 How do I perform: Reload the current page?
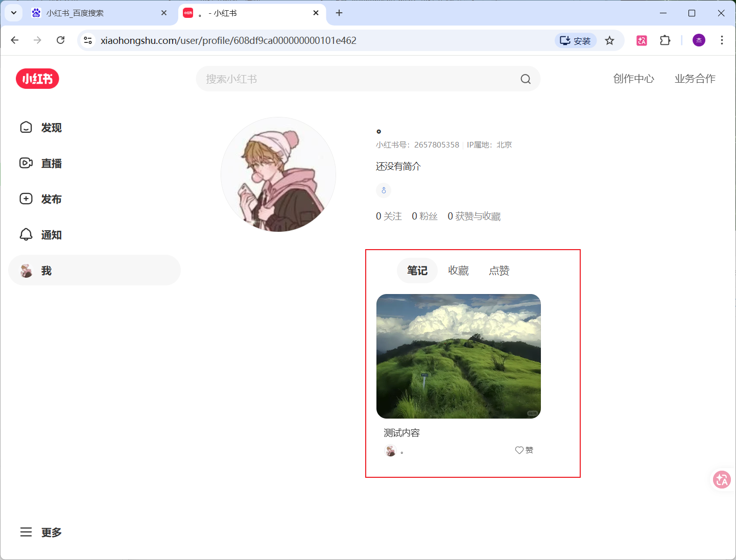[x=60, y=40]
